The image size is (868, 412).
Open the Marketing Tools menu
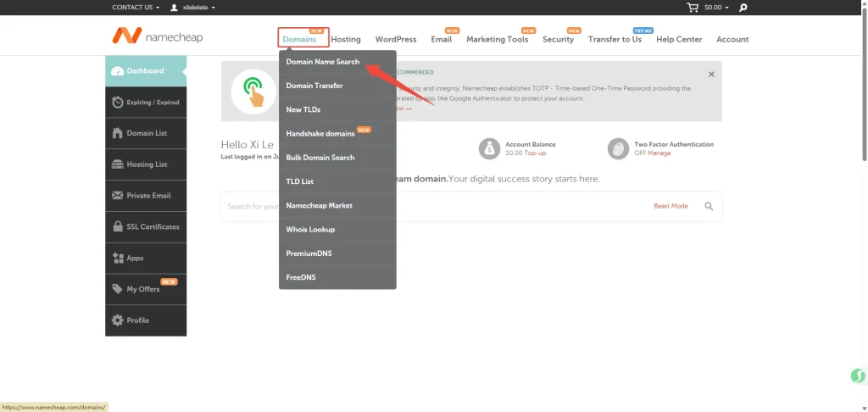[x=497, y=39]
